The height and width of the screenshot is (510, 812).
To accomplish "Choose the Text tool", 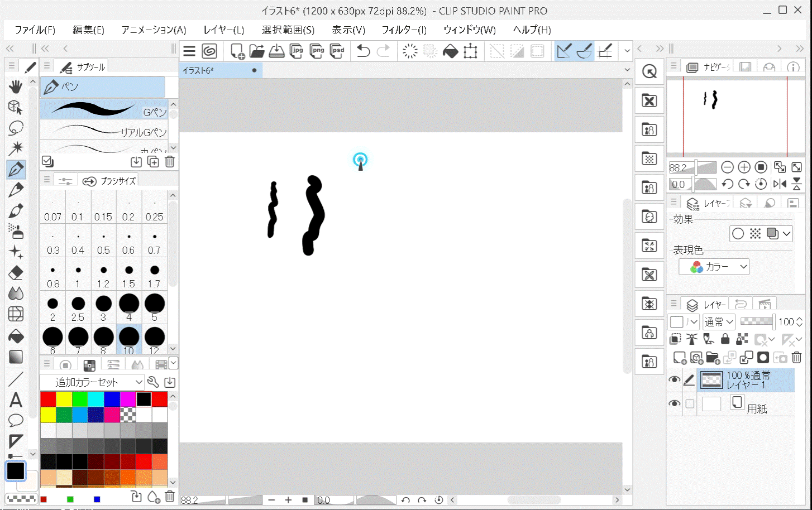I will pos(16,400).
